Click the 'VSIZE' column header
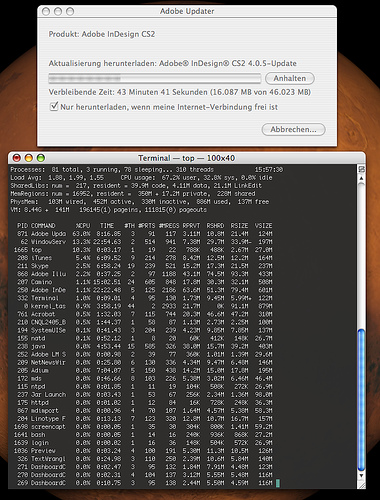Image resolution: width=380 pixels, height=500 pixels. [264, 226]
